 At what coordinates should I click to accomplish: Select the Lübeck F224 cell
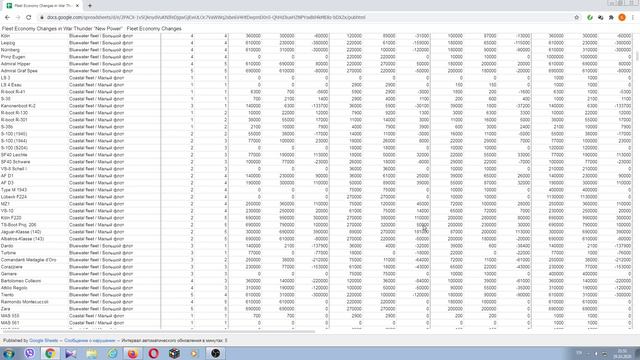[x=34, y=197]
